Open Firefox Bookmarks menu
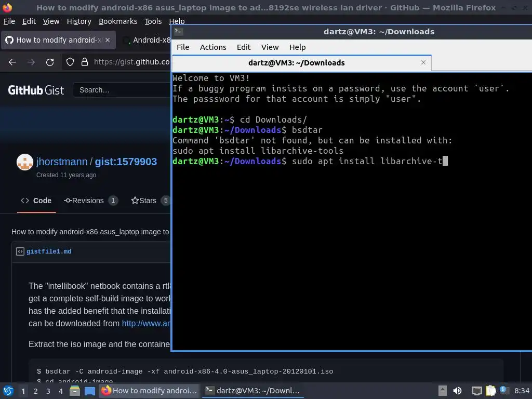 (118, 21)
